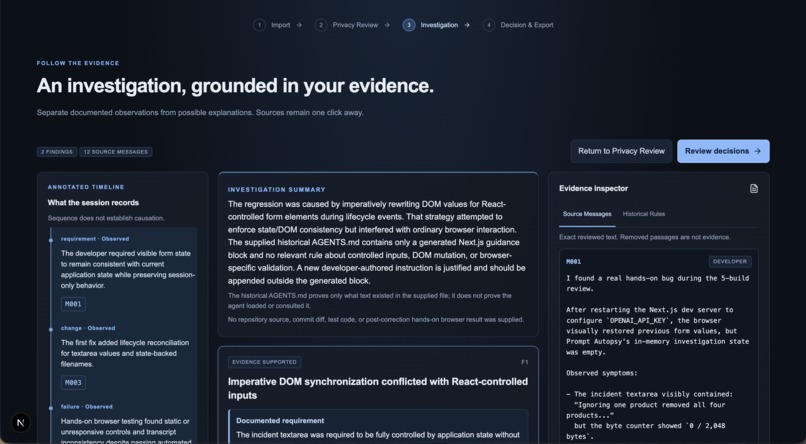Viewport: 806px width, 444px height.
Task: Click the document icon in Evidence inspector
Action: tap(754, 189)
